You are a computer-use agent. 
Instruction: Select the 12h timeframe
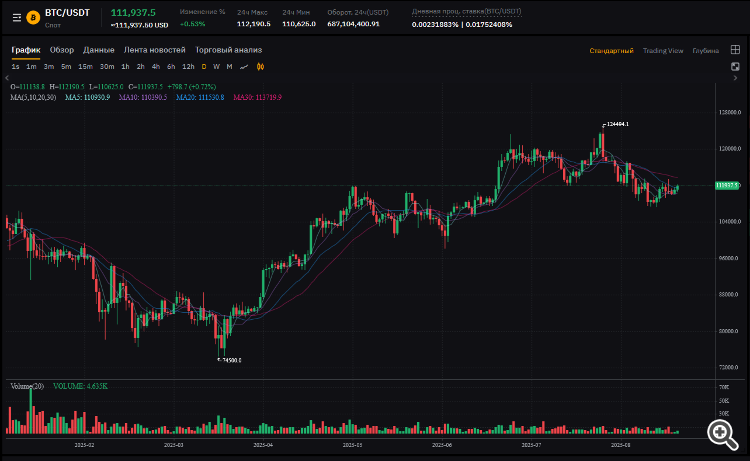(x=188, y=66)
